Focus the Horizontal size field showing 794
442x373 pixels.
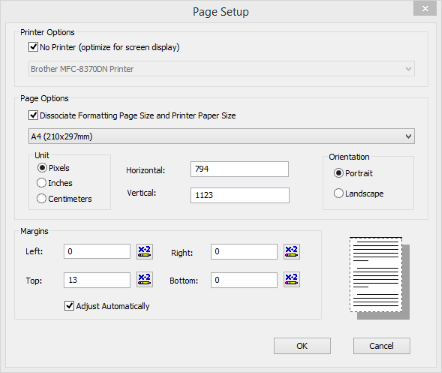pyautogui.click(x=239, y=169)
